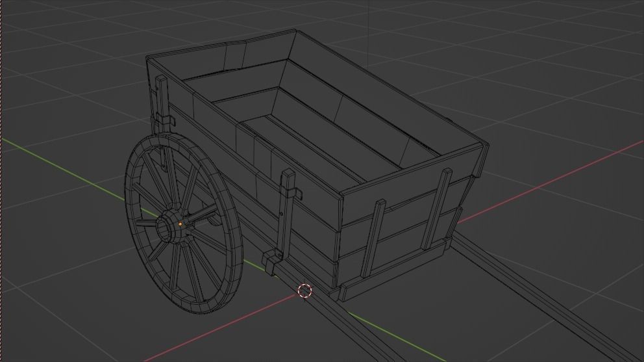Click the orange origin dot on wheel hub
Image resolution: width=644 pixels, height=362 pixels.
[x=180, y=224]
